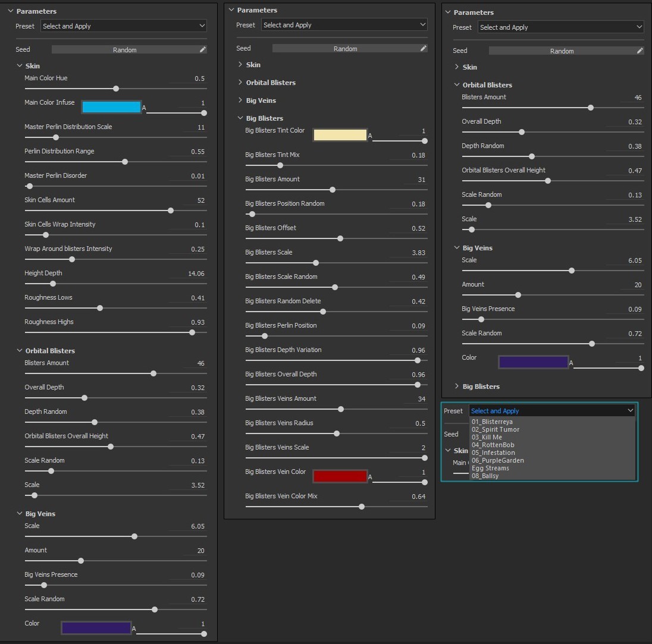Viewport: 652px width, 644px height.
Task: Choose the 06_PurpleGarden preset
Action: coord(498,460)
